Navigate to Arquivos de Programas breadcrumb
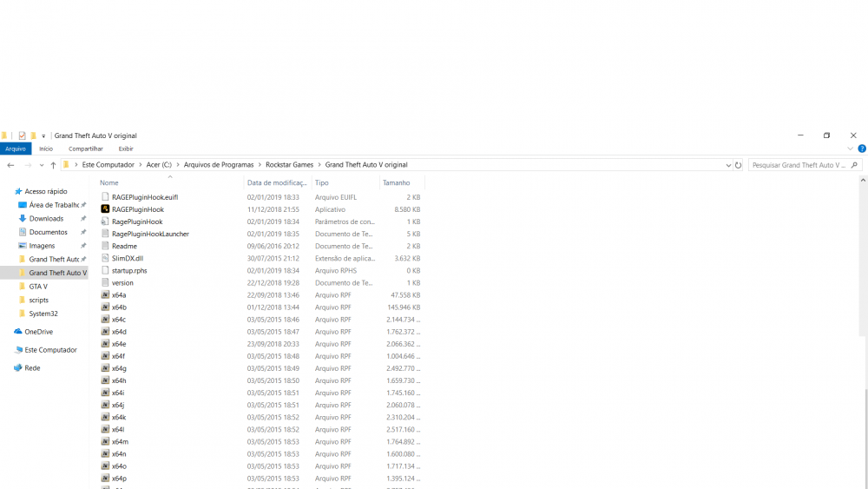Image resolution: width=868 pixels, height=489 pixels. click(219, 165)
